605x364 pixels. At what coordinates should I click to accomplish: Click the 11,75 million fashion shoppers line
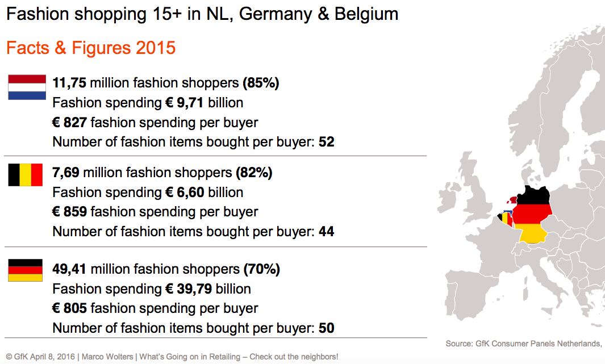[x=165, y=83]
